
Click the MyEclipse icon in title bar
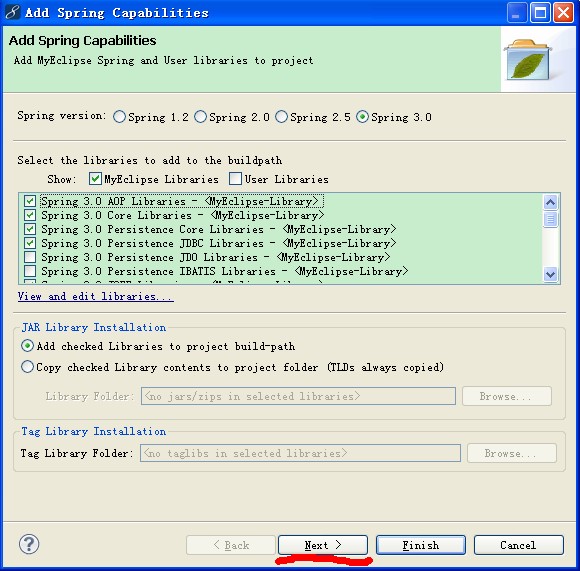13,12
